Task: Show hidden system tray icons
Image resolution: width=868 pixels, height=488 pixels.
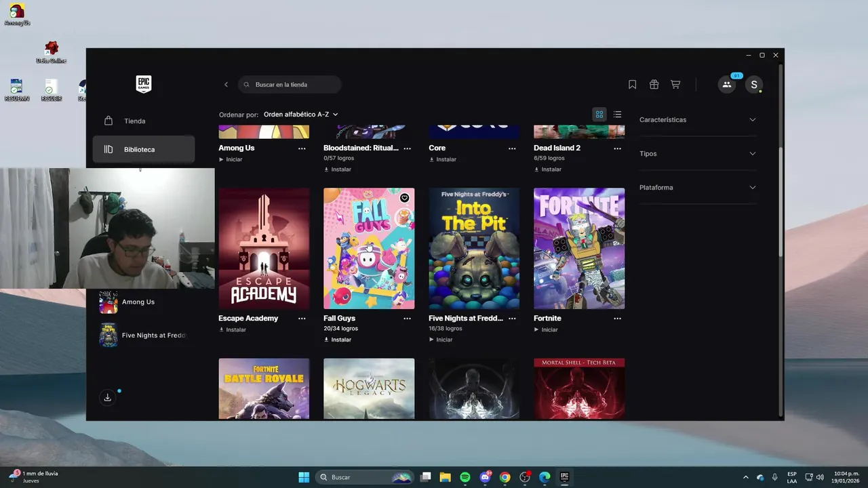Action: click(x=746, y=477)
